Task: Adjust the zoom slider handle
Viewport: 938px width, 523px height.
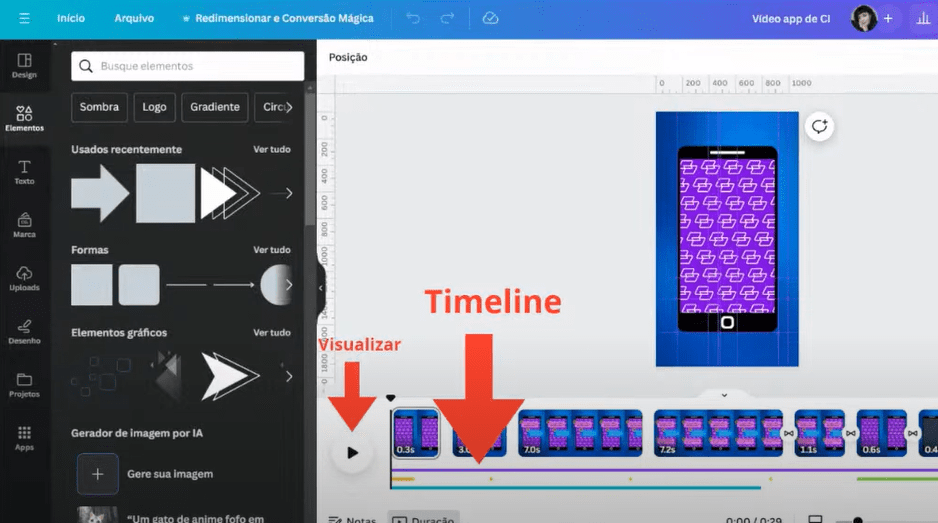Action: point(857,520)
